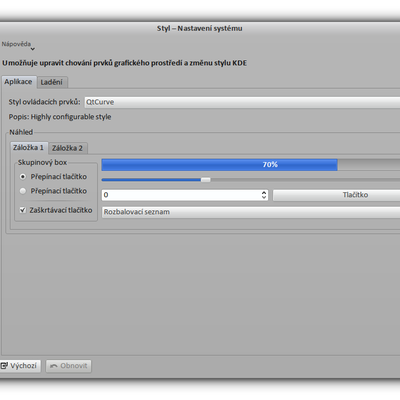Switch to Záložka 2 tab
The width and height of the screenshot is (400, 400).
tap(68, 148)
